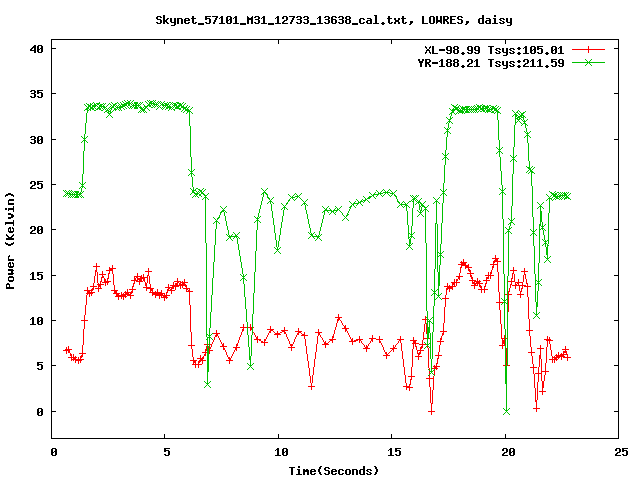Click the red legend line sample
The width and height of the screenshot is (640, 480).
click(x=588, y=50)
